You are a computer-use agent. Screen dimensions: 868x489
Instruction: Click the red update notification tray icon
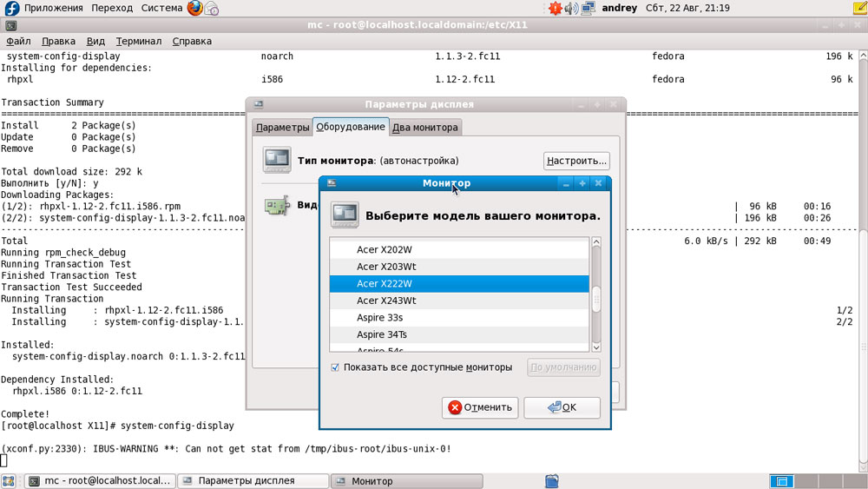tap(555, 9)
